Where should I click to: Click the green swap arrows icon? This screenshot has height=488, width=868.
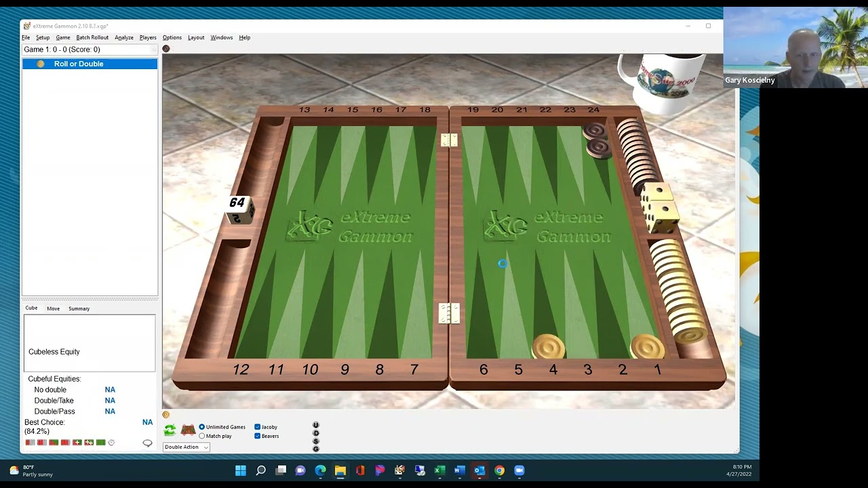click(170, 430)
